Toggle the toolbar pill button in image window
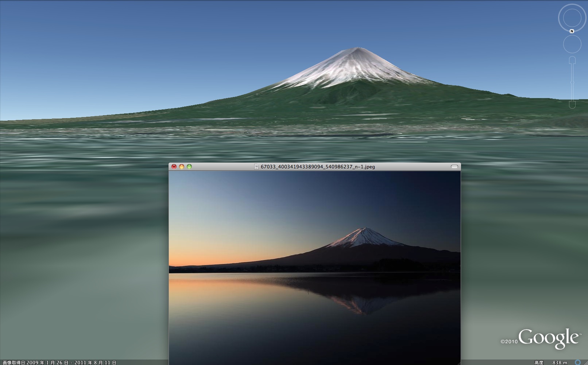The width and height of the screenshot is (588, 365). tap(454, 167)
